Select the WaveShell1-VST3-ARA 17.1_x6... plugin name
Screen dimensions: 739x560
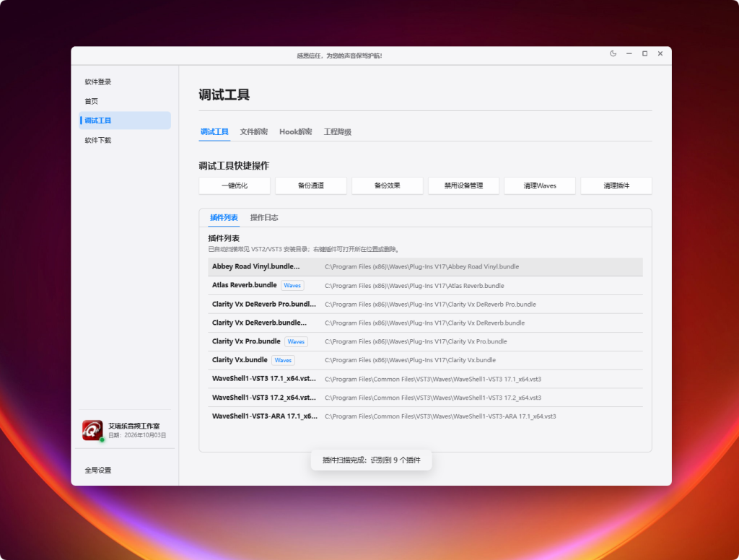265,416
